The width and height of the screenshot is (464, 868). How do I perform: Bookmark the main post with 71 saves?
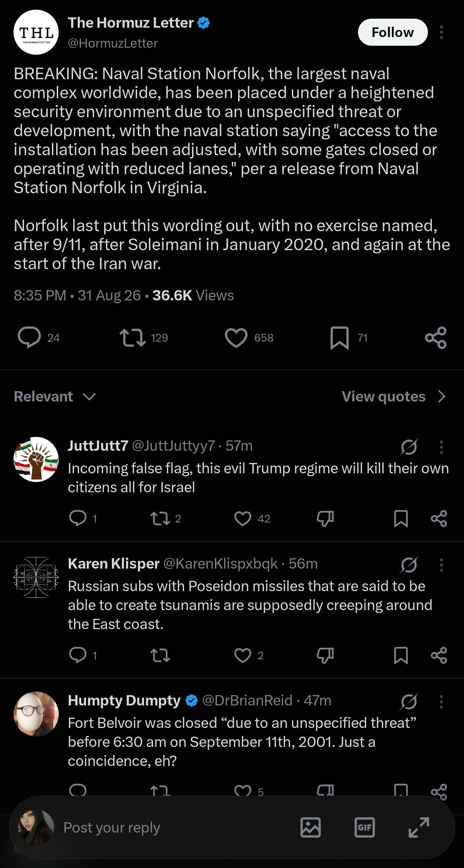click(x=339, y=338)
